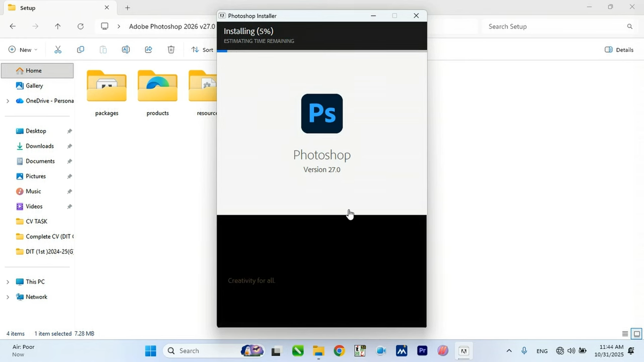Click the Cut scissors icon in toolbar
This screenshot has width=644, height=362.
[x=58, y=50]
